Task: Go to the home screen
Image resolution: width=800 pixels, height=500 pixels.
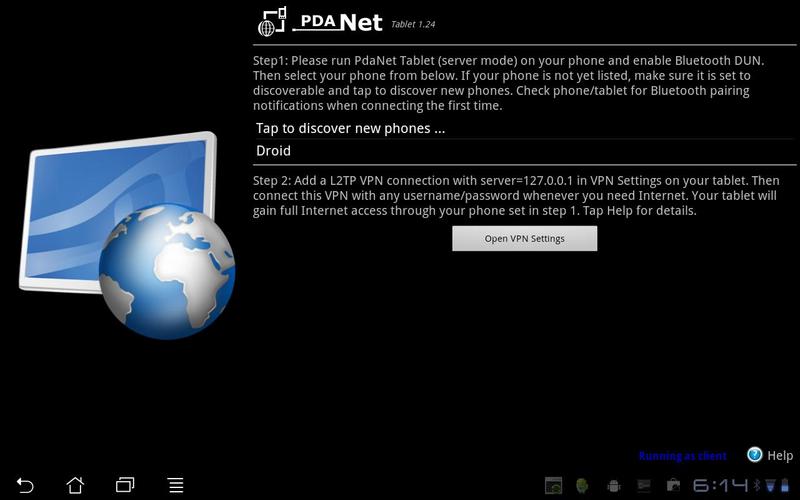Action: [x=75, y=485]
